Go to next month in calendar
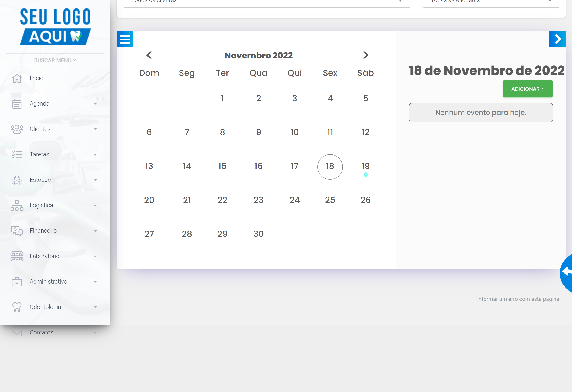This screenshot has height=392, width=572. point(365,55)
